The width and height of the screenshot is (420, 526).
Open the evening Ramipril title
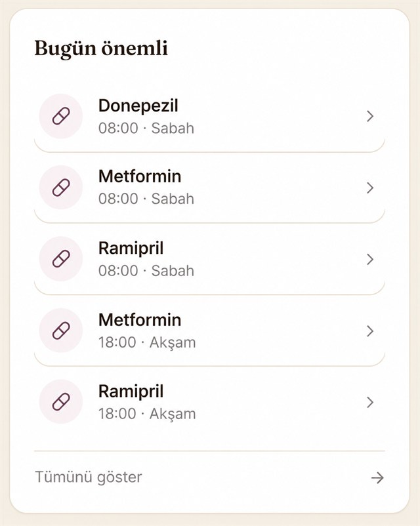coord(131,392)
